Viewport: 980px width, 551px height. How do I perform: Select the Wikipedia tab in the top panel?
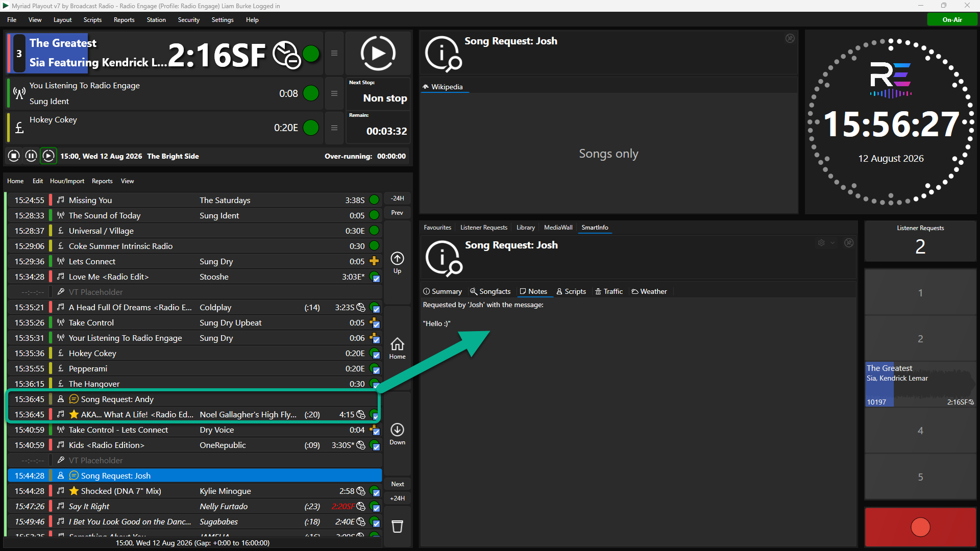click(443, 87)
